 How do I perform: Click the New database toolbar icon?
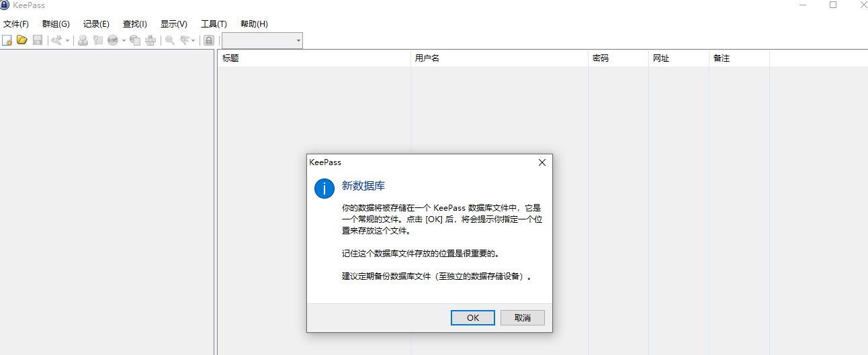7,40
